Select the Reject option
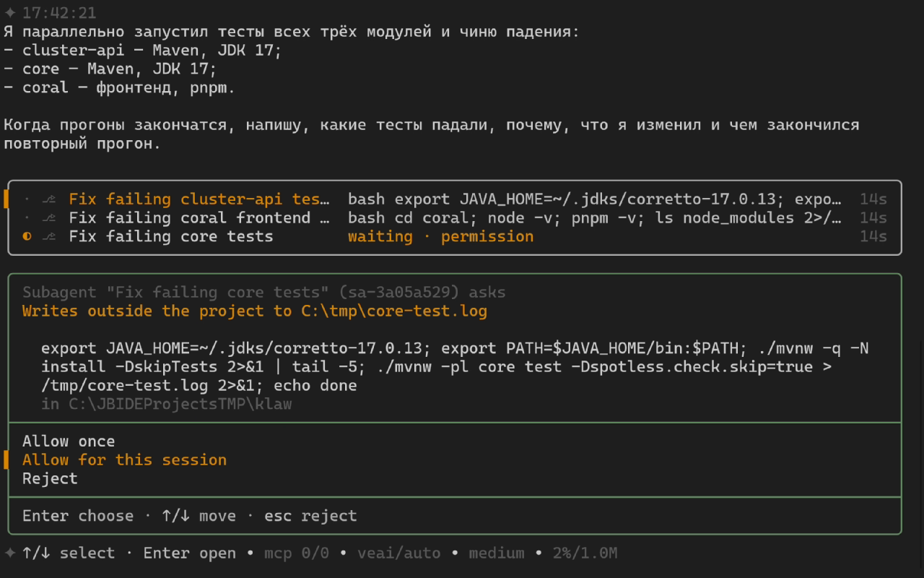 point(50,479)
